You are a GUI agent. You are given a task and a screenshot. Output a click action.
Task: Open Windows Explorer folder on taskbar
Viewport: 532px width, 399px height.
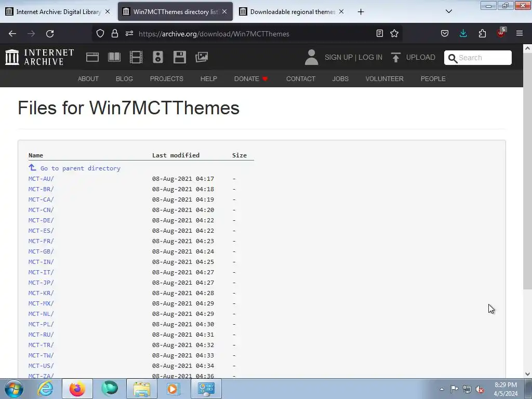(142, 389)
